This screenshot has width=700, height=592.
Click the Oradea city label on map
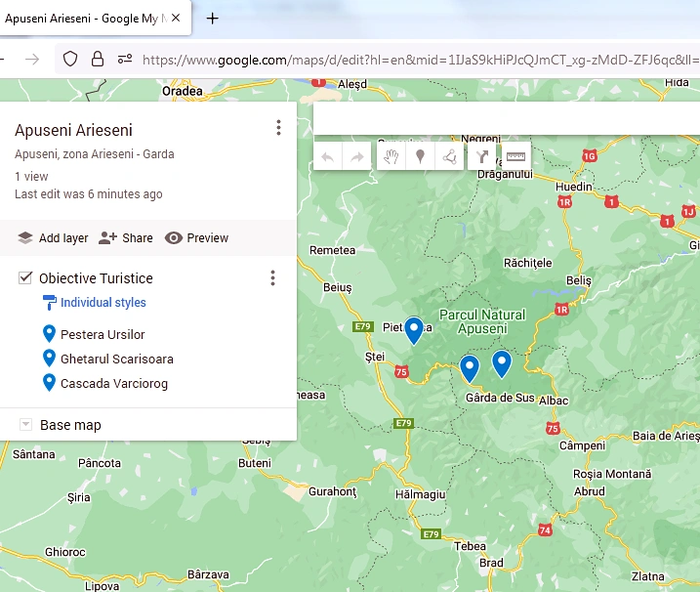pos(183,91)
